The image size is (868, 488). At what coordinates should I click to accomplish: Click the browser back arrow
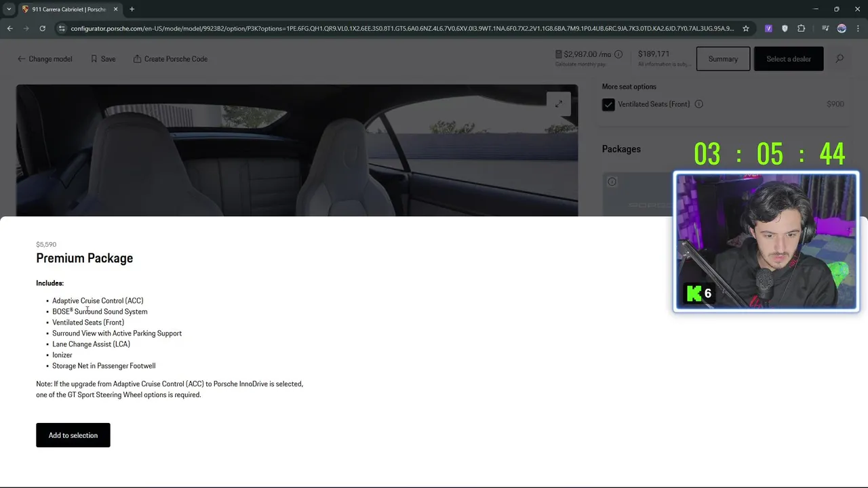(x=9, y=28)
